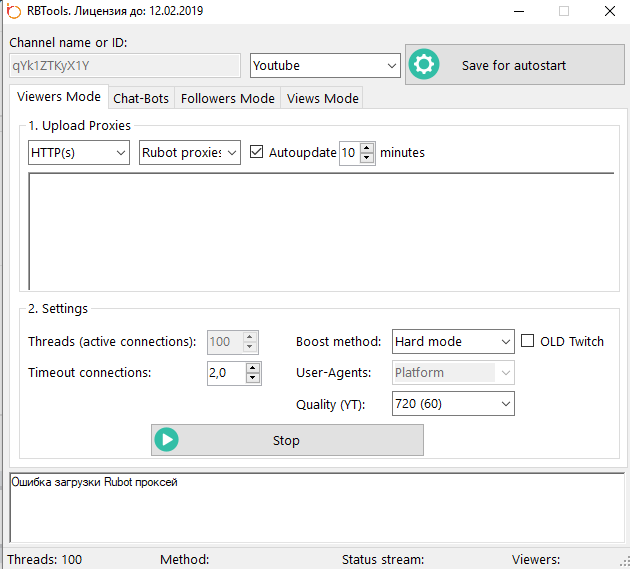This screenshot has height=569, width=630.
Task: Click the gear icon on Save for autostart
Action: pyautogui.click(x=425, y=65)
